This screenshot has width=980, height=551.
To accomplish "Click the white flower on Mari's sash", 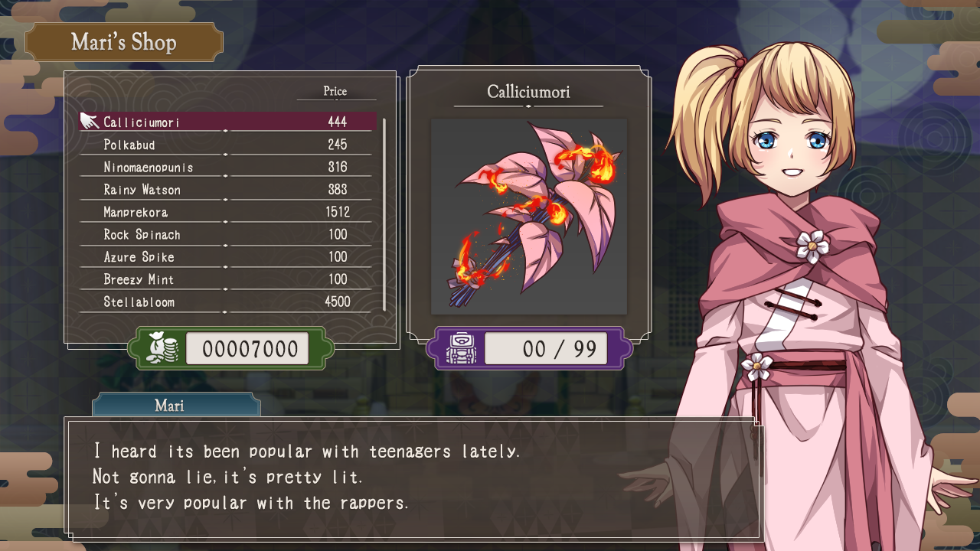I will tap(757, 367).
